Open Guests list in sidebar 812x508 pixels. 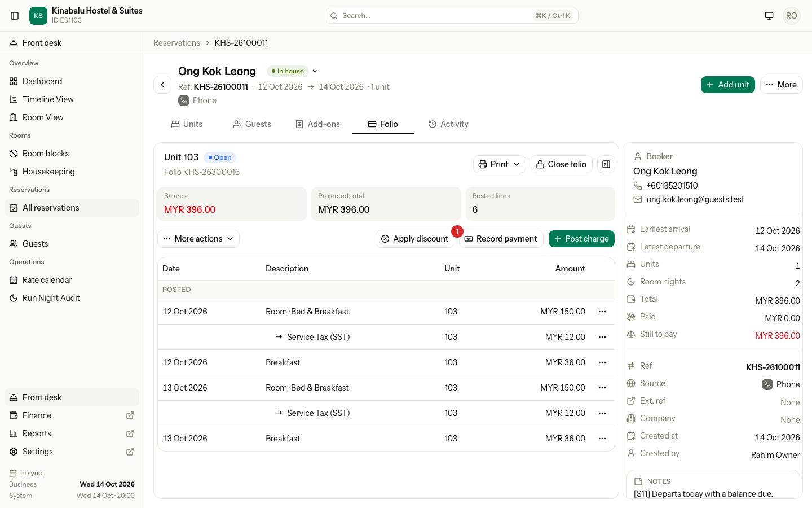[72, 244]
